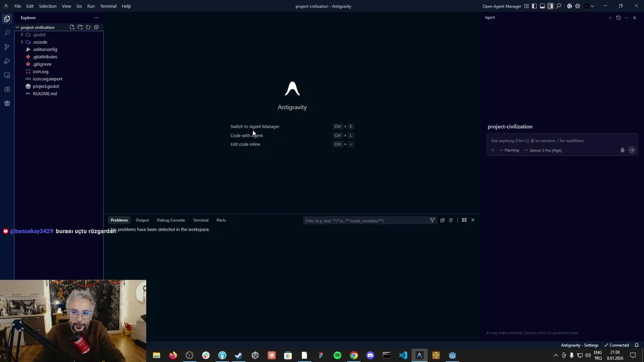The image size is (644, 362).
Task: Open the Terminal menu
Action: [x=108, y=6]
